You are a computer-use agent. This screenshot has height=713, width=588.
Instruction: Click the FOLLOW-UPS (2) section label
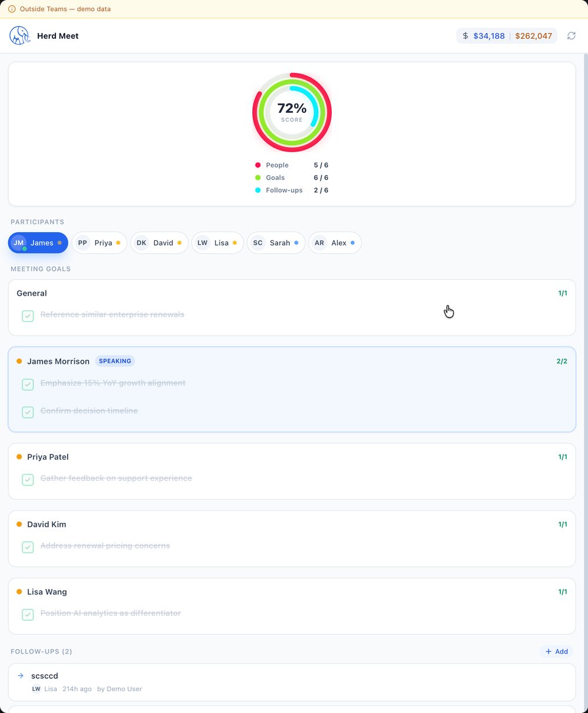(x=41, y=651)
